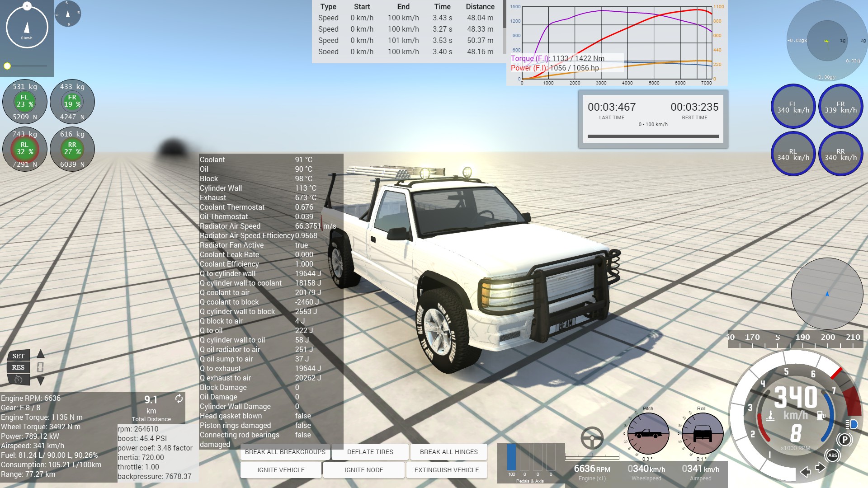Reset total distance trip counter icon
The height and width of the screenshot is (488, 868).
[179, 399]
